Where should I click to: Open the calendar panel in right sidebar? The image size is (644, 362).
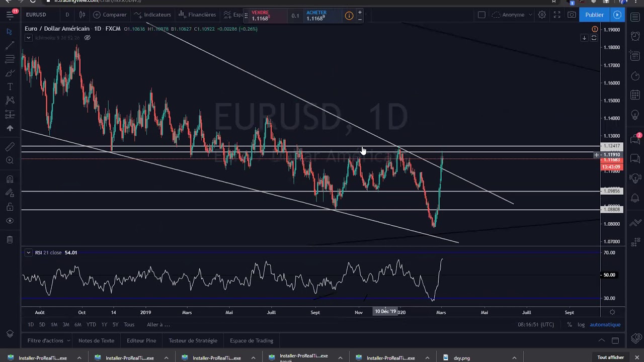[635, 95]
